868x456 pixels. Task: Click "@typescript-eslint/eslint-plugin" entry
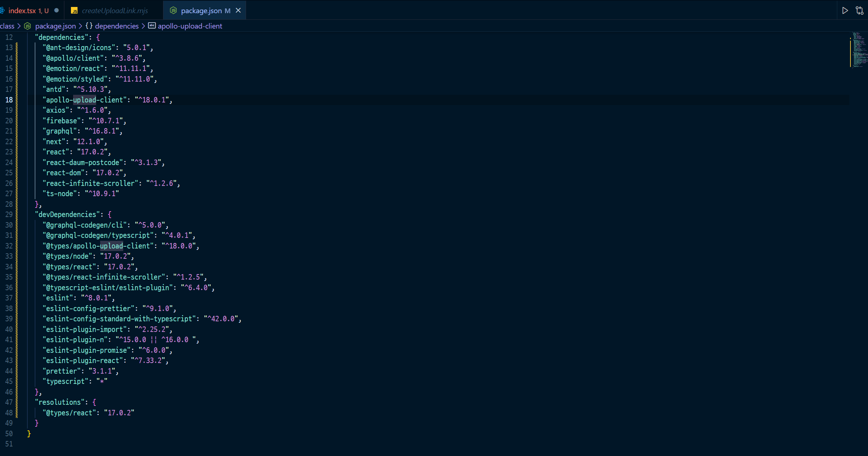(x=108, y=288)
